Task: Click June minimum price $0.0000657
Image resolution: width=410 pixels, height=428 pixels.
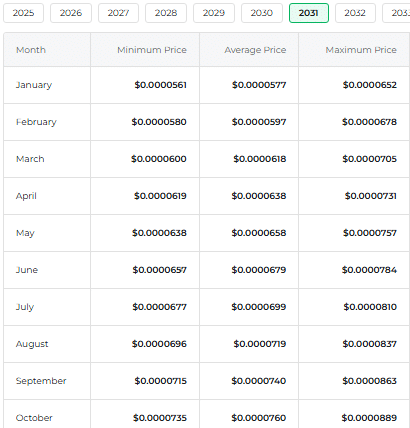Action: click(x=160, y=270)
